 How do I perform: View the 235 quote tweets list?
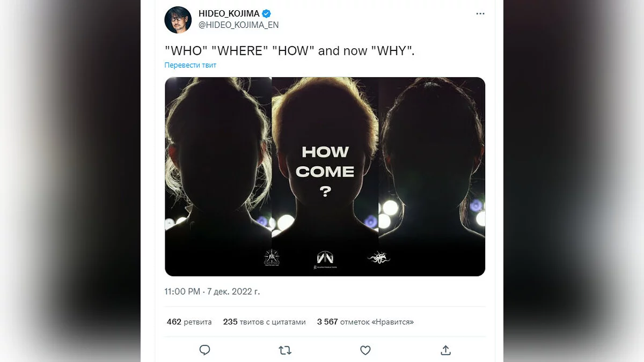pyautogui.click(x=264, y=322)
